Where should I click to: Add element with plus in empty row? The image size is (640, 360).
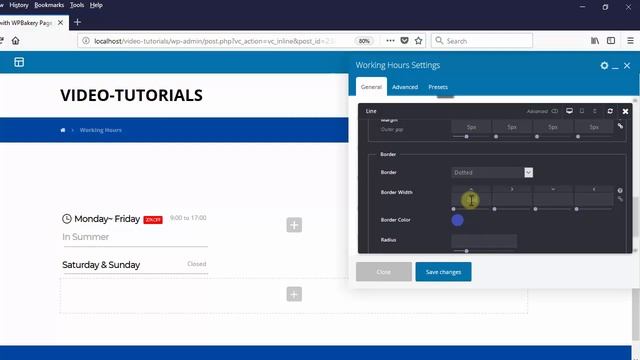(x=294, y=294)
